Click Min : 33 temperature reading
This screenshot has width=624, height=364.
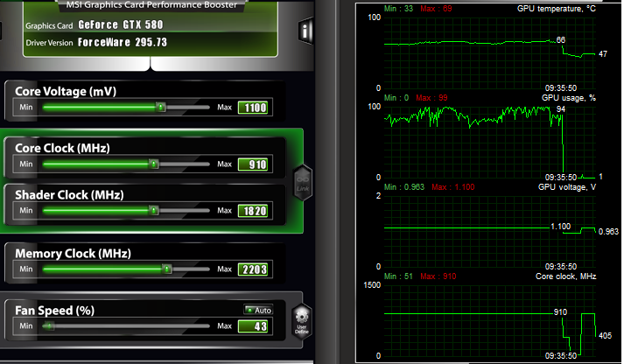coord(399,9)
